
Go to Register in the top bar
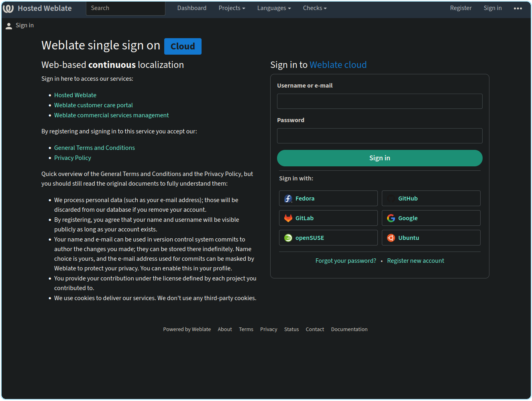(461, 8)
